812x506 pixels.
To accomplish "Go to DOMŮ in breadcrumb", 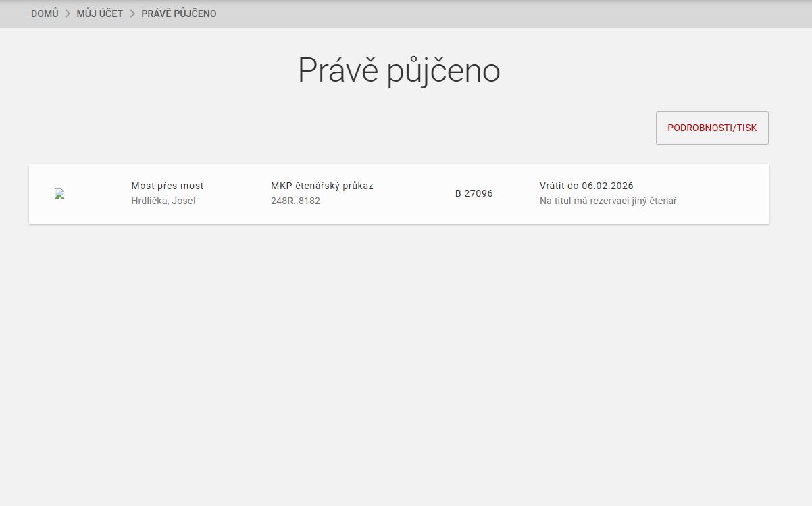I will [x=45, y=14].
